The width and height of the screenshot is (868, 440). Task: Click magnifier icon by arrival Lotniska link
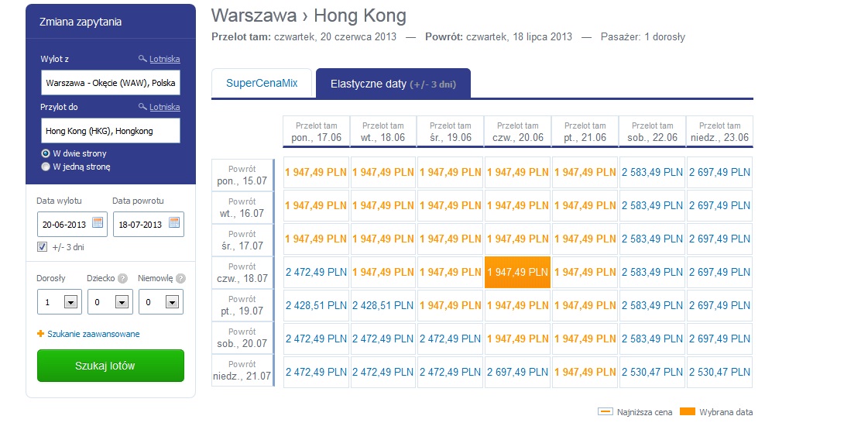(x=142, y=106)
